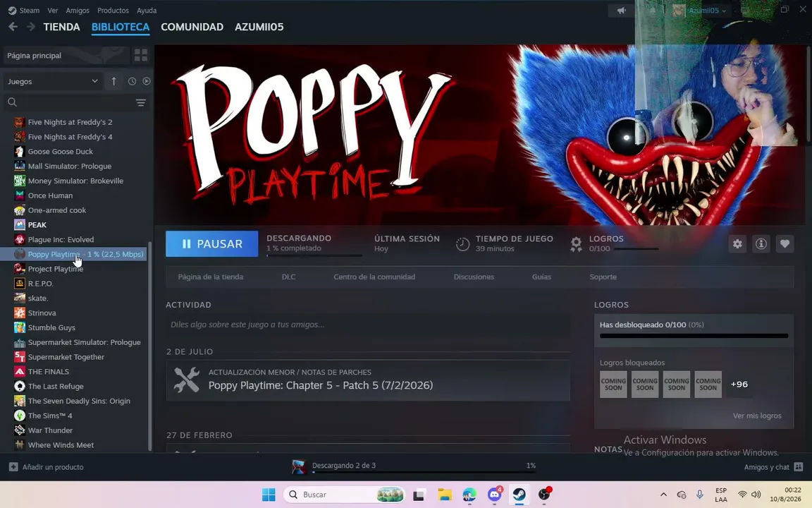Viewport: 812px width, 508px height.
Task: Open Azumii05 account dropdown
Action: 707,11
